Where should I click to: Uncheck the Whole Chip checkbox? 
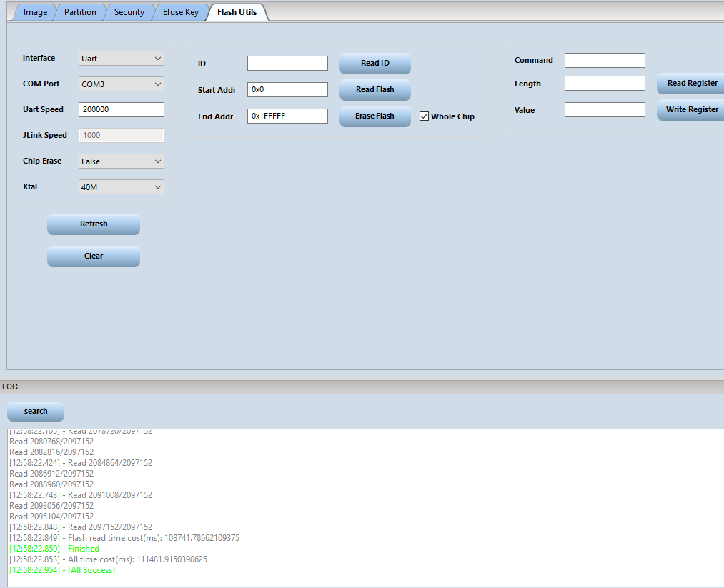click(x=424, y=116)
